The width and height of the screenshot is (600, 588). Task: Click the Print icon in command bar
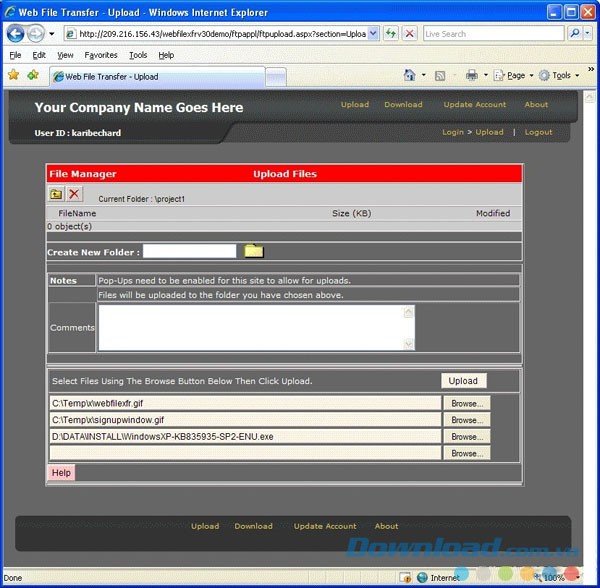pyautogui.click(x=471, y=75)
